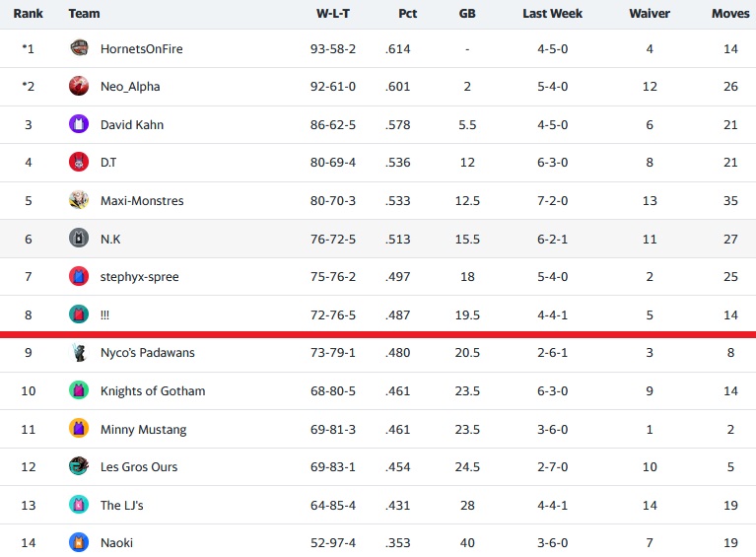Sort standings by the Rank column header

click(28, 14)
